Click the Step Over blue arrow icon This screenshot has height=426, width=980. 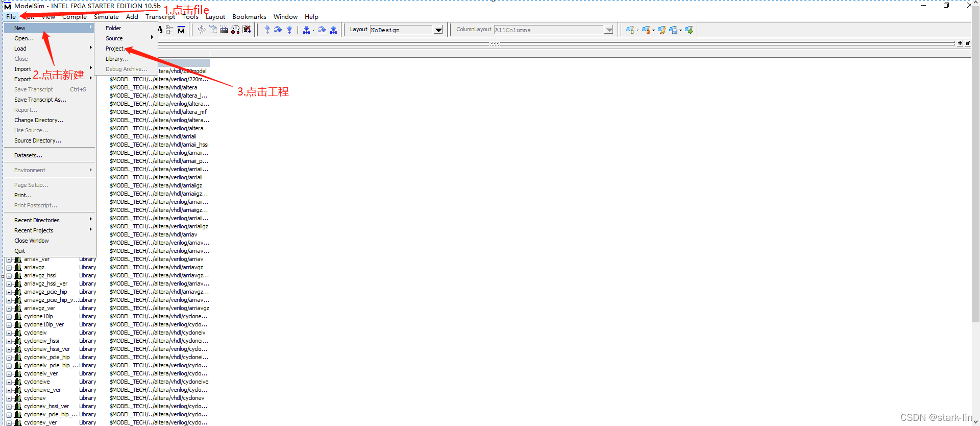(278, 30)
